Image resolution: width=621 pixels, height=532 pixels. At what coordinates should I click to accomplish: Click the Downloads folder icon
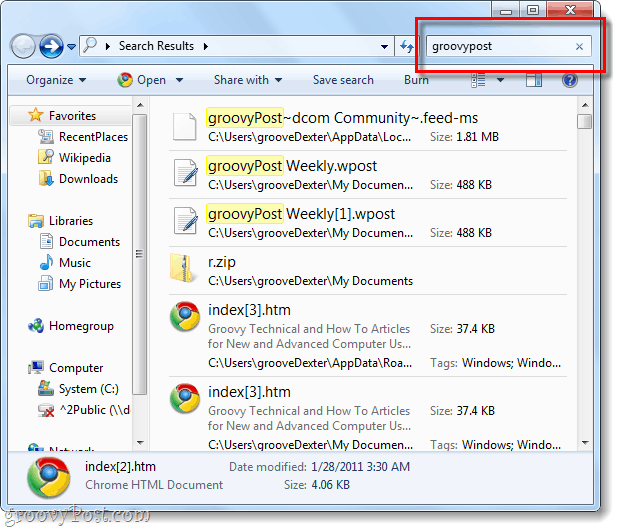coord(46,178)
